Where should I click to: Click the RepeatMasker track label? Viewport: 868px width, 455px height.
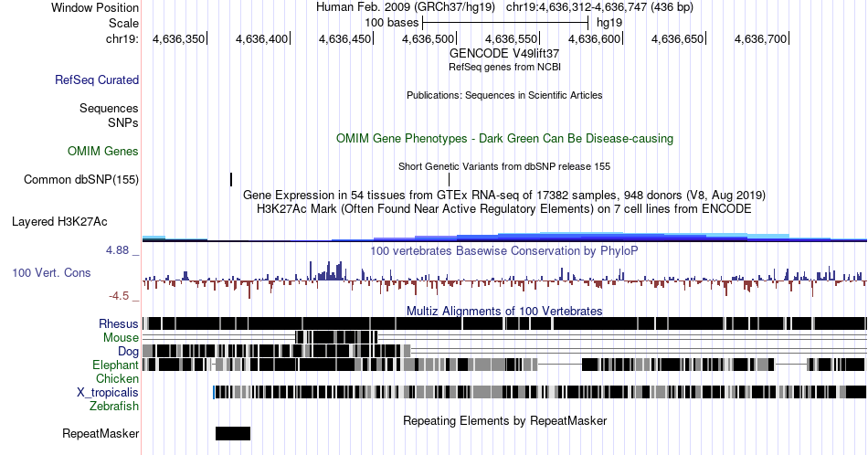point(101,433)
